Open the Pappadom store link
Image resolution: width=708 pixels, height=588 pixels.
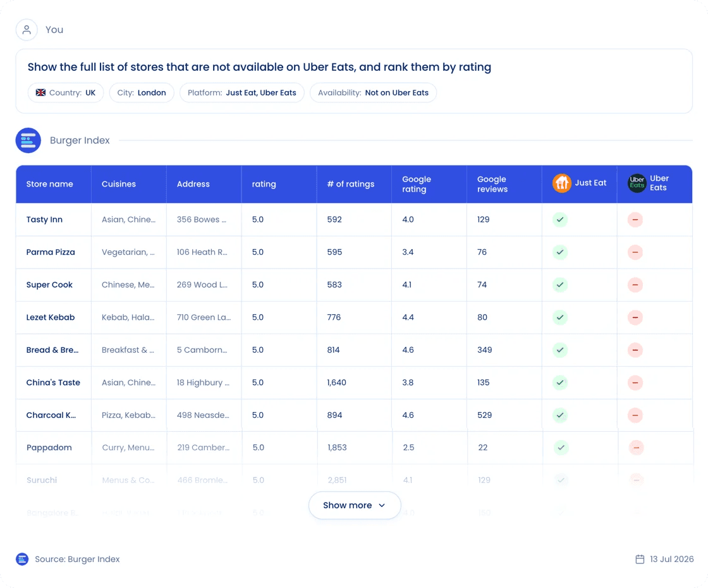49,448
